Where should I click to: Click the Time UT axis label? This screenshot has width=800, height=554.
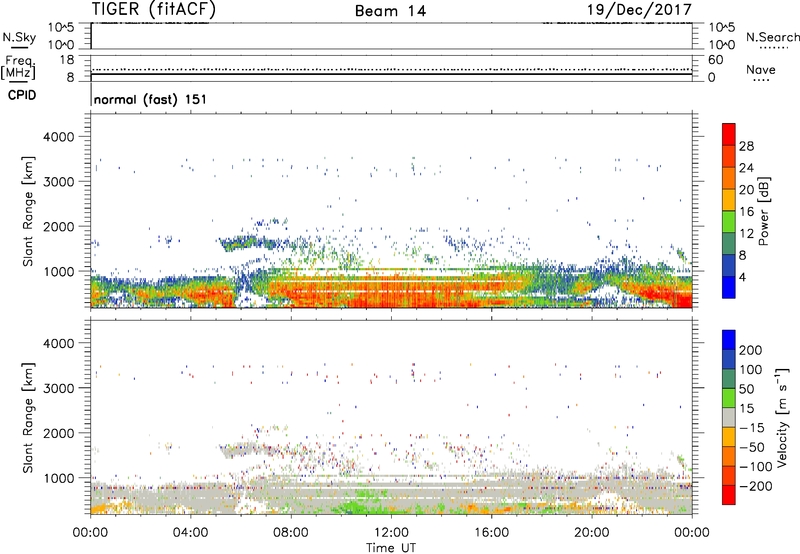point(391,547)
